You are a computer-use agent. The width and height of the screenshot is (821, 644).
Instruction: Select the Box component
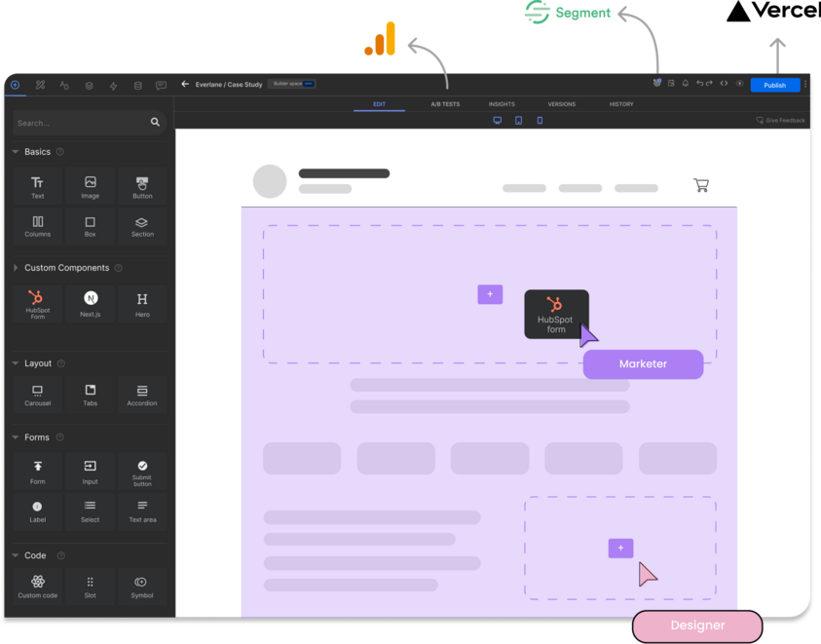90,226
